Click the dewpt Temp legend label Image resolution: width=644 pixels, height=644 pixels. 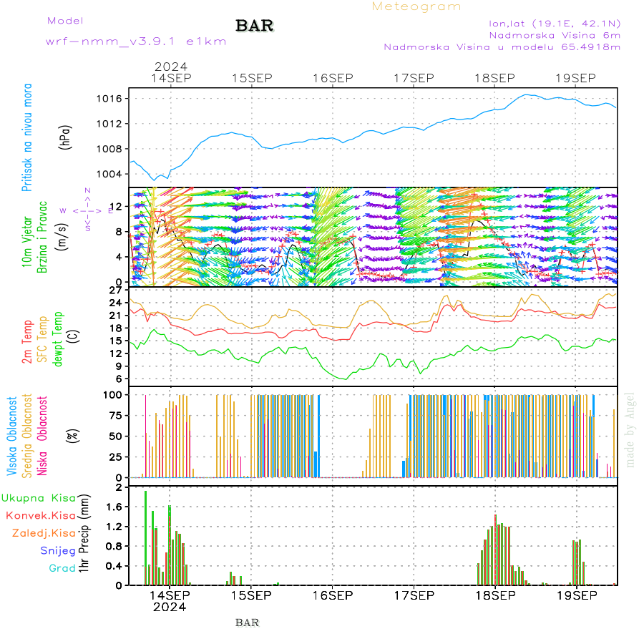58,339
